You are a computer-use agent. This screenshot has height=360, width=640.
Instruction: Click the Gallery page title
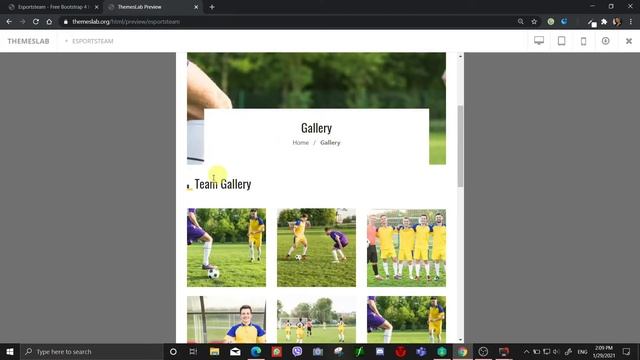[316, 128]
